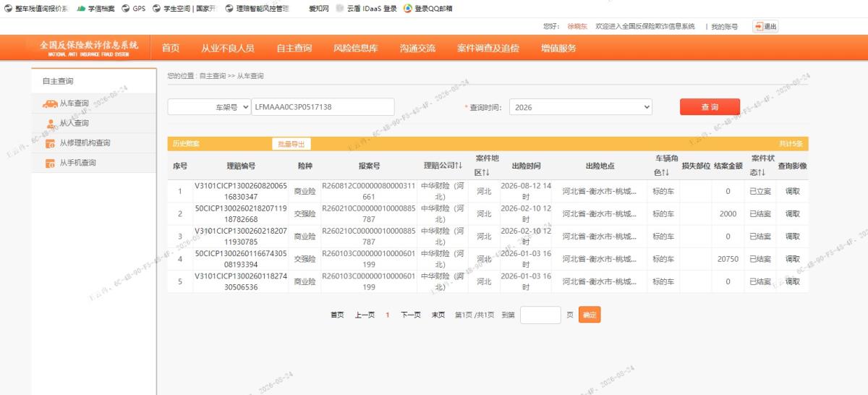Select 从手机查询 in the sidebar

78,163
